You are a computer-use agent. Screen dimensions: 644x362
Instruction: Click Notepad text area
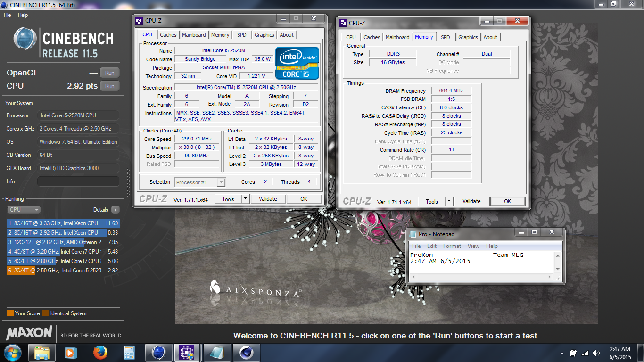pos(481,262)
